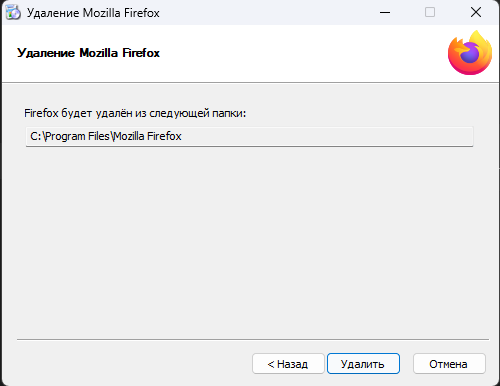Cancel the uninstall via "Отмена"
This screenshot has height=386, width=500.
[x=449, y=364]
